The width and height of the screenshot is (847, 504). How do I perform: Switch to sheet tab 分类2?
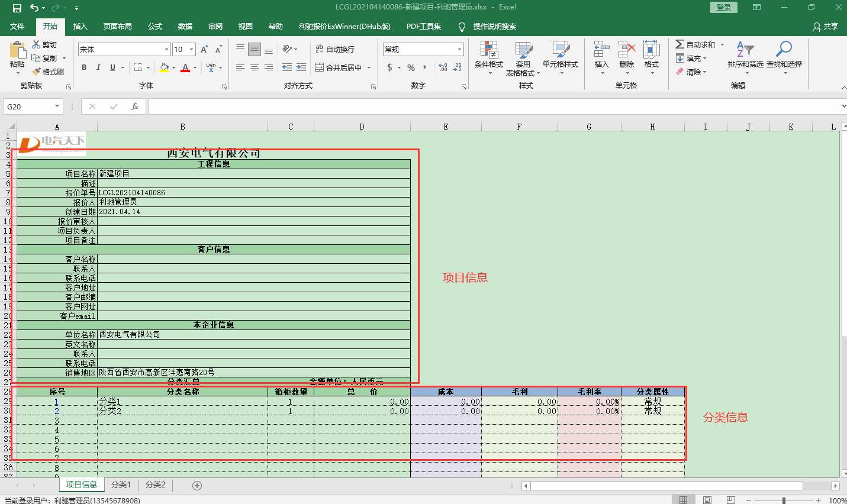coord(156,484)
